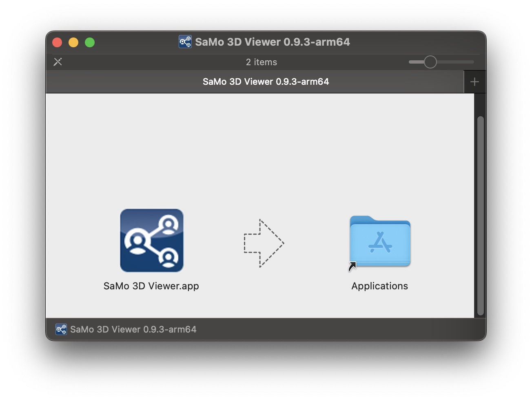Select the SaMo 3D Viewer 0.9.3-arm64 tab
This screenshot has height=401, width=532.
point(266,82)
